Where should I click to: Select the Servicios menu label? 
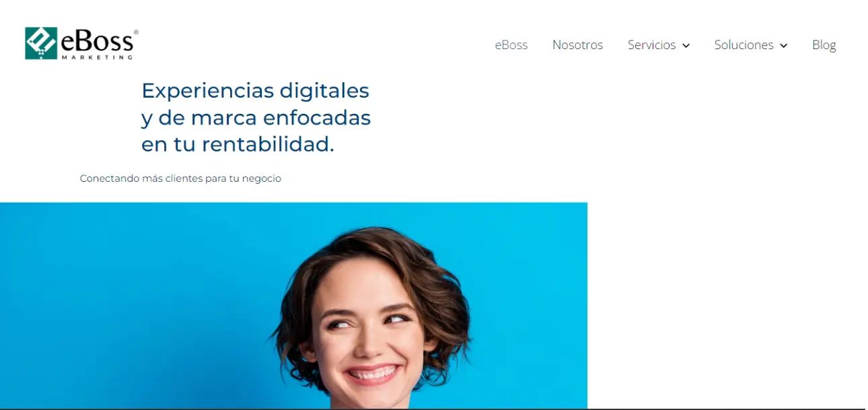pyautogui.click(x=651, y=45)
